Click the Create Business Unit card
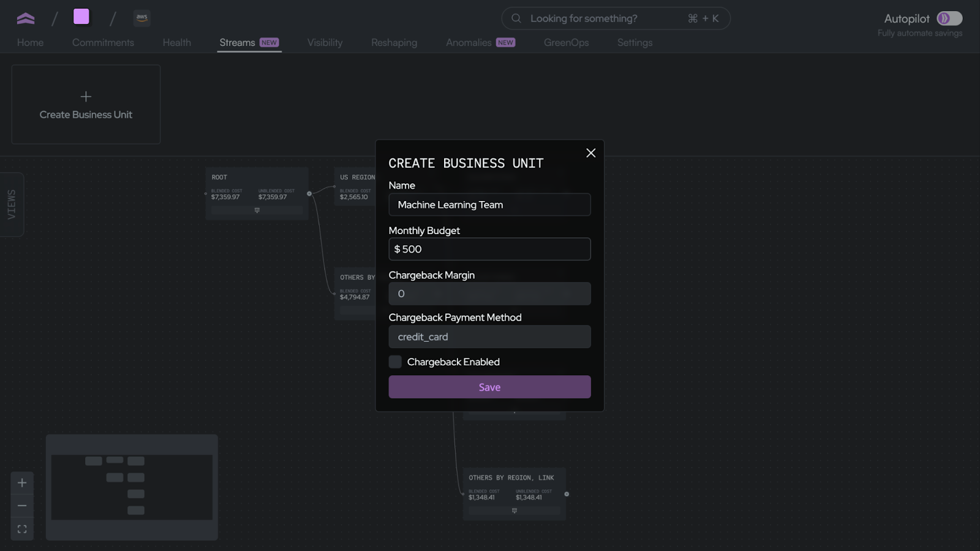Image resolution: width=980 pixels, height=551 pixels. pyautogui.click(x=86, y=104)
